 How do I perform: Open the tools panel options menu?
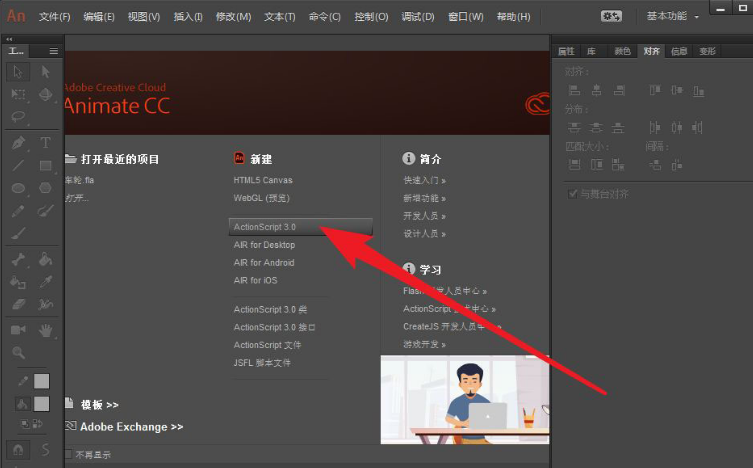point(53,51)
